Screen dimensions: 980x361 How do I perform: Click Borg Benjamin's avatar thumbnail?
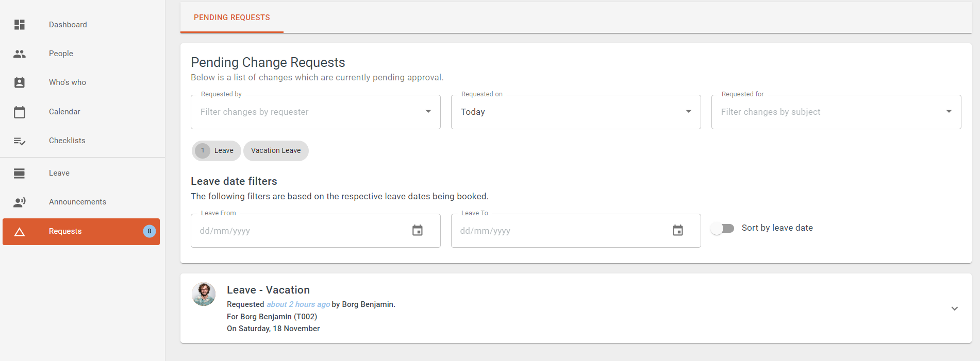tap(204, 294)
